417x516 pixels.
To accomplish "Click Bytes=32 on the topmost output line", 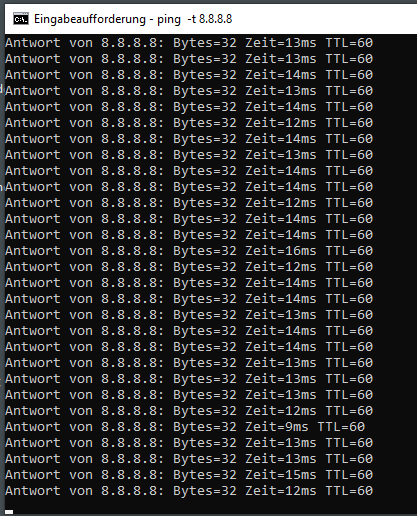I will (205, 43).
